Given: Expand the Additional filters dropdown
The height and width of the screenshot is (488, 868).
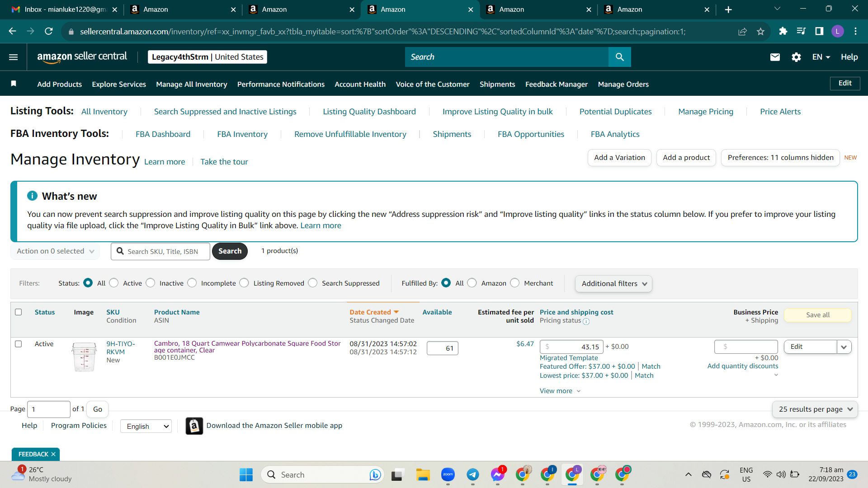Looking at the screenshot, I should [613, 284].
